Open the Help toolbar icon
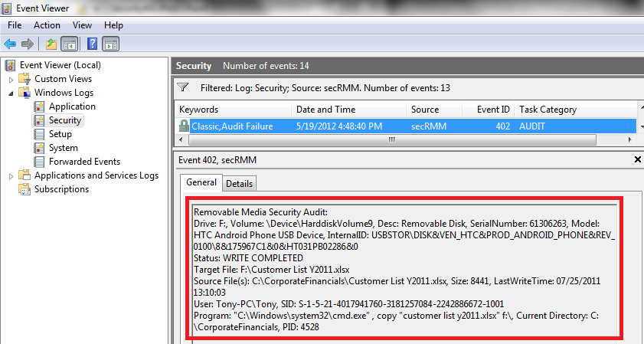This screenshot has width=644, height=344. (x=93, y=44)
